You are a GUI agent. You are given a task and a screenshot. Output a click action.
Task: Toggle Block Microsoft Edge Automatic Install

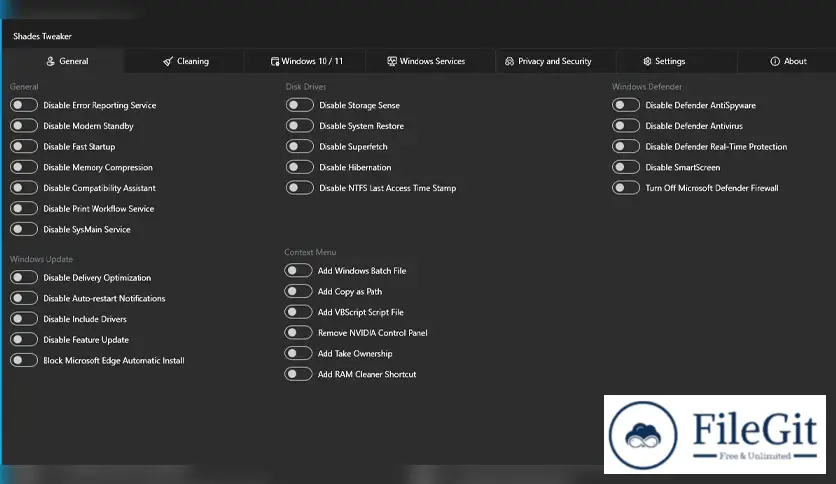pos(24,360)
